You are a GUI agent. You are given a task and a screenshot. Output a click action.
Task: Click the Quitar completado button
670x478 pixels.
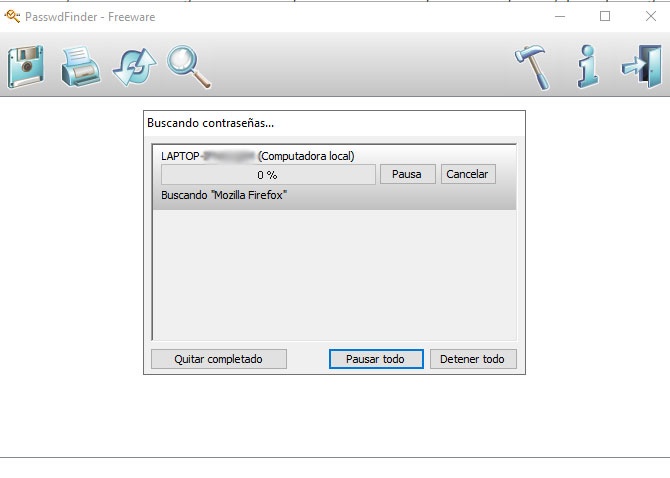pos(219,359)
